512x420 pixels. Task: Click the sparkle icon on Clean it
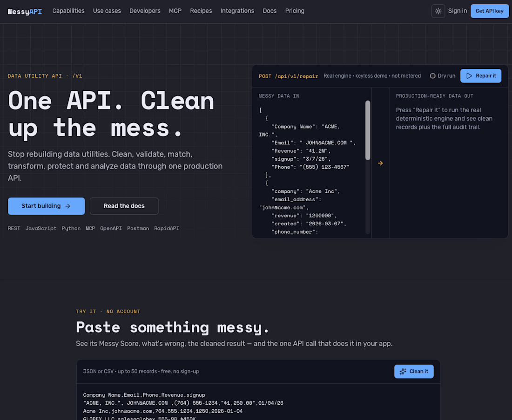403,371
